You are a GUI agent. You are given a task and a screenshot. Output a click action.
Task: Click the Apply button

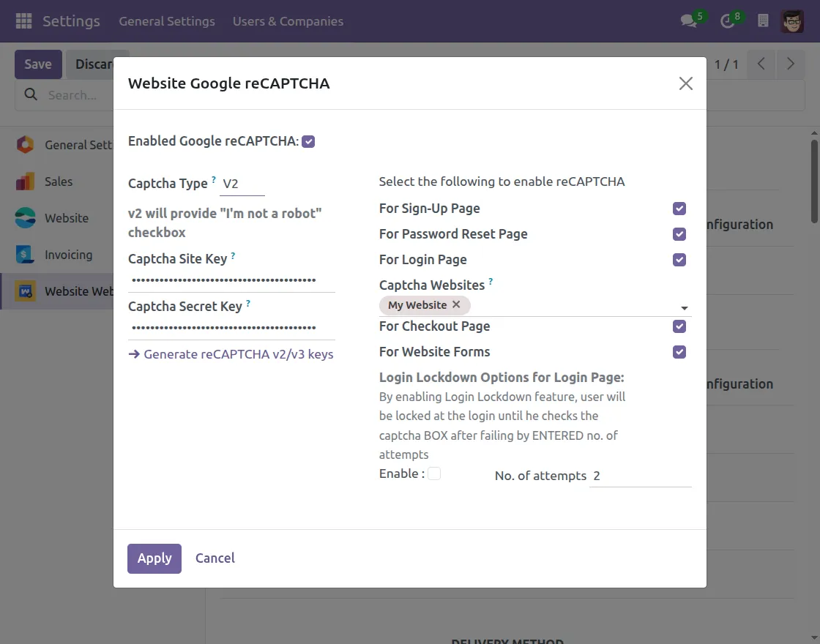click(x=154, y=558)
